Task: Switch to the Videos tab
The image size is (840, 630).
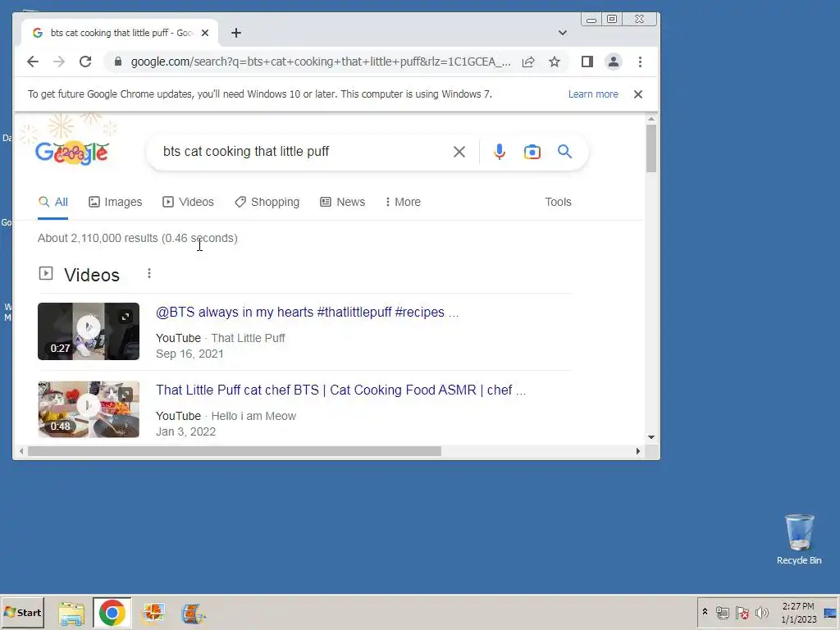Action: [x=188, y=202]
